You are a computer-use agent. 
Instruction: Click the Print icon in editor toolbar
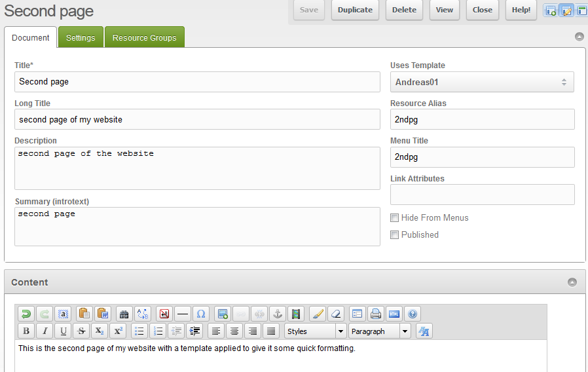(375, 314)
